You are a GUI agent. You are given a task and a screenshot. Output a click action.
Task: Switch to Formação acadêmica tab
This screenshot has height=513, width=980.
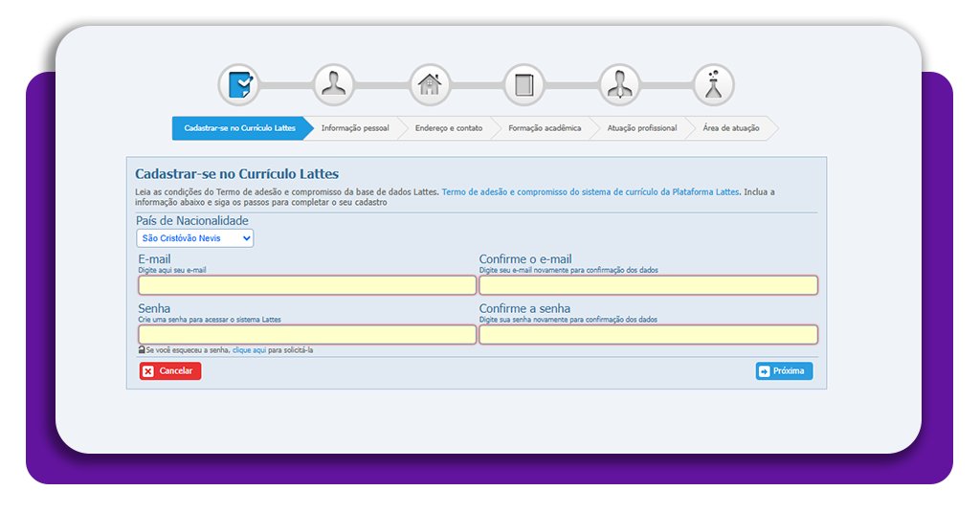[x=545, y=128]
